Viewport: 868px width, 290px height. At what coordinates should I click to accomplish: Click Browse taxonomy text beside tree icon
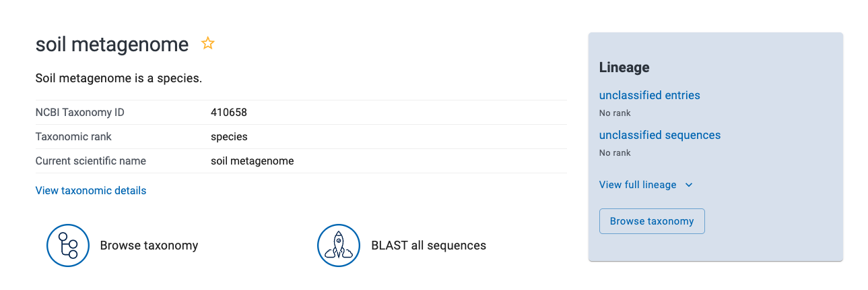coord(149,245)
